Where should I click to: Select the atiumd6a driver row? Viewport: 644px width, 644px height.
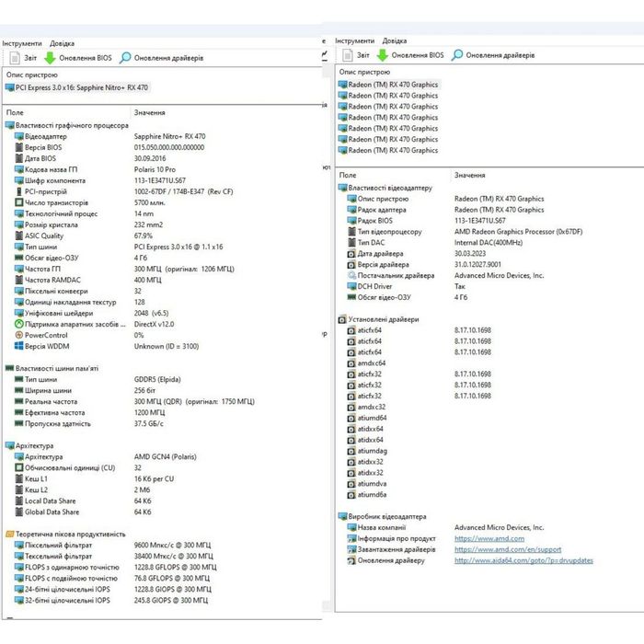[367, 495]
